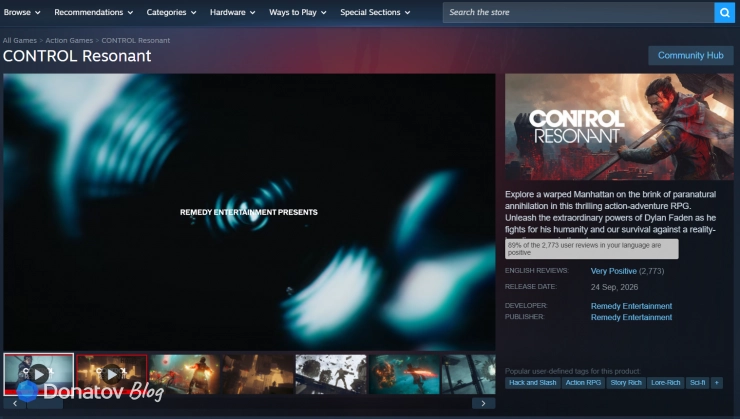Open Action Games breadcrumb link
Image resolution: width=740 pixels, height=419 pixels.
coord(69,41)
